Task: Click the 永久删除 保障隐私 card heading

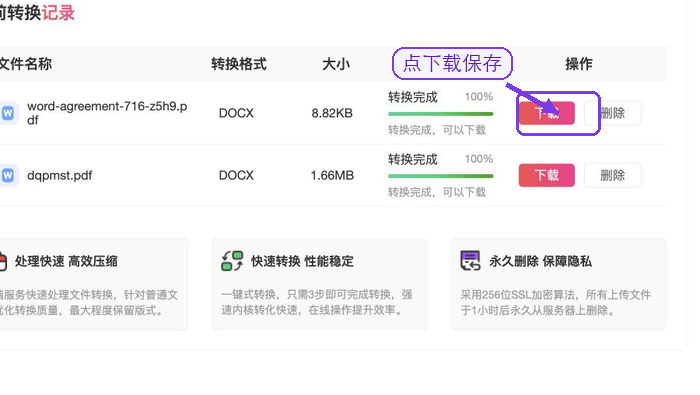Action: coord(541,261)
